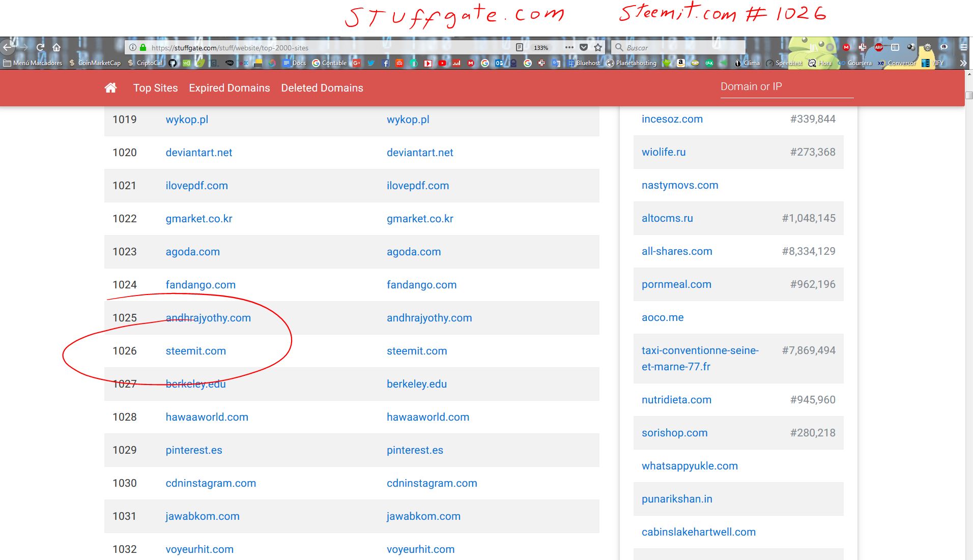Screen dimensions: 973x560
Task: Toggle reader view in address bar
Action: click(519, 47)
